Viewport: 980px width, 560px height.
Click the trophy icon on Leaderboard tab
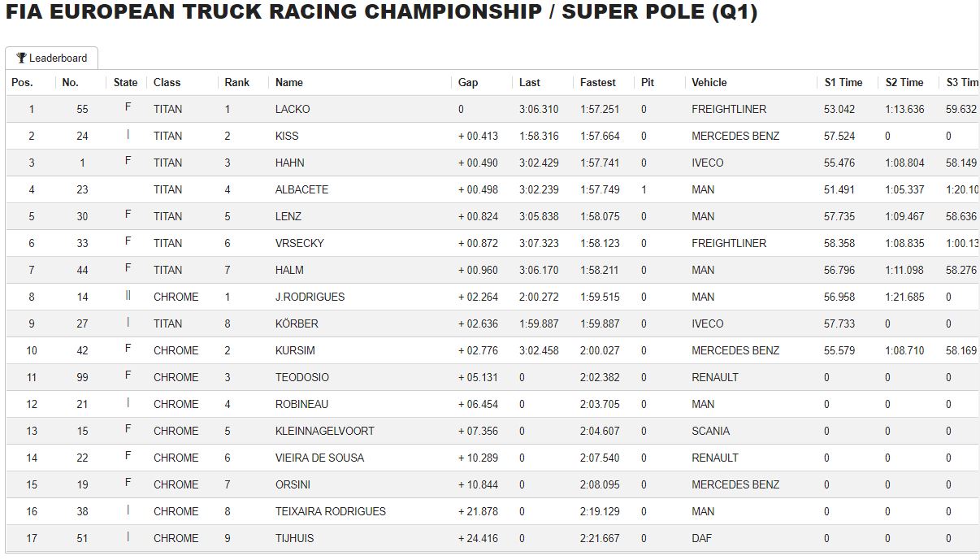21,58
